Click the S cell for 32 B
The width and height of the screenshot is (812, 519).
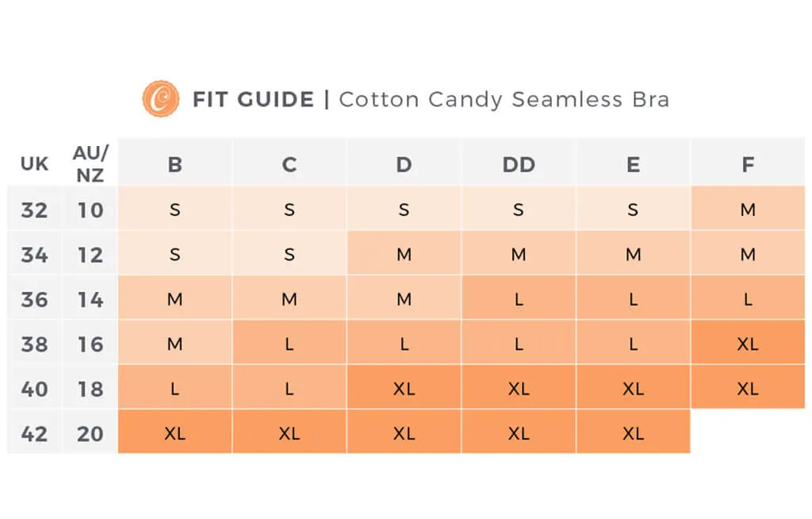point(175,209)
